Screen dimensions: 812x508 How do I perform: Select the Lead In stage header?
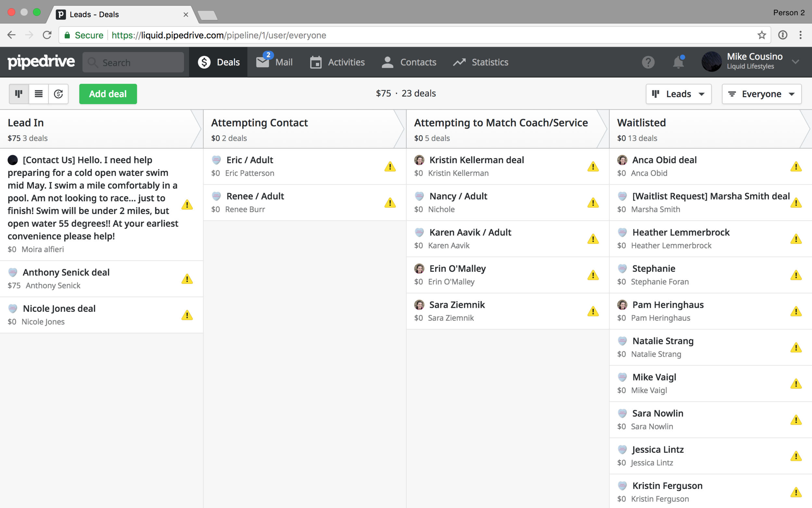click(101, 129)
